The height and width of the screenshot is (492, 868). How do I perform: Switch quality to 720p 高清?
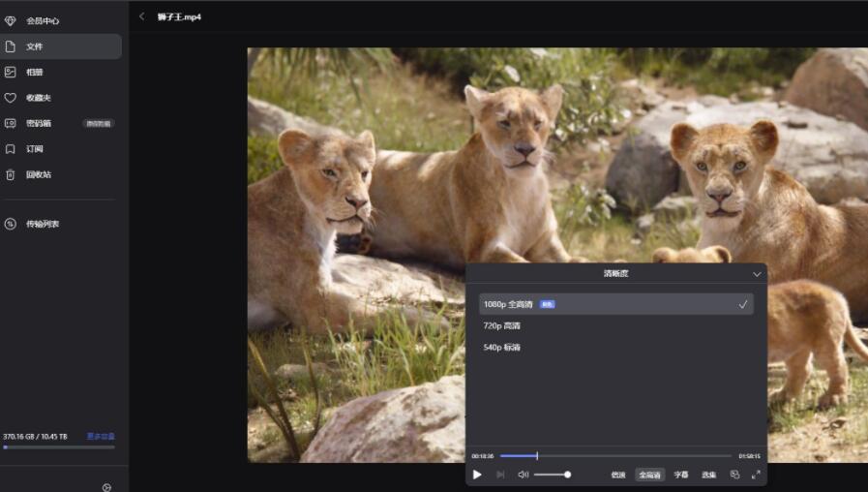502,326
